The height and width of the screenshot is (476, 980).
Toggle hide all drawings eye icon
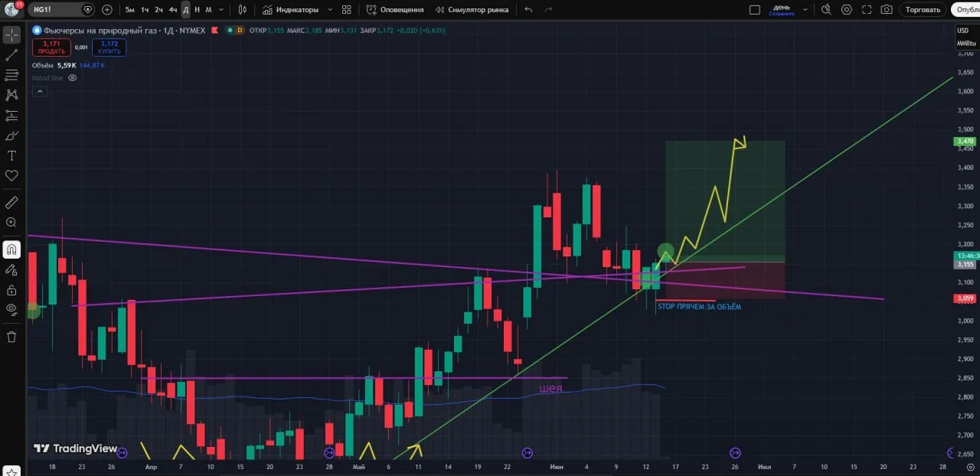click(x=11, y=310)
